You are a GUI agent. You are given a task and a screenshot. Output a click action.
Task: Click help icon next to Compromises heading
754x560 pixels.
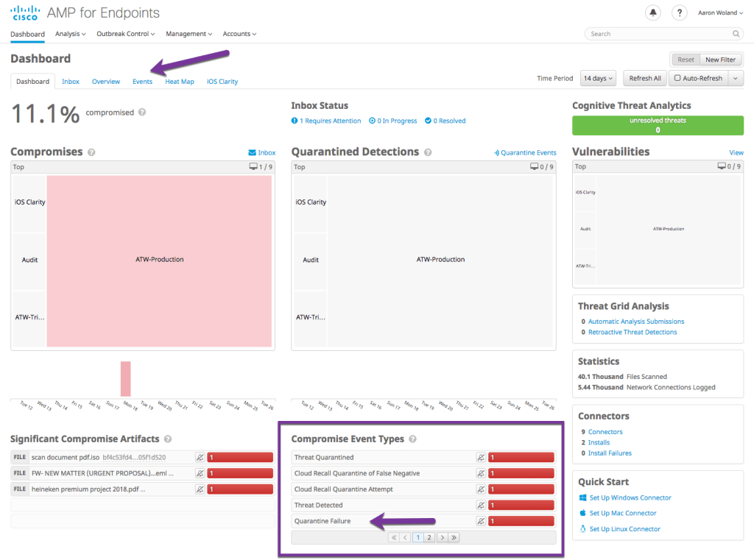click(x=92, y=152)
